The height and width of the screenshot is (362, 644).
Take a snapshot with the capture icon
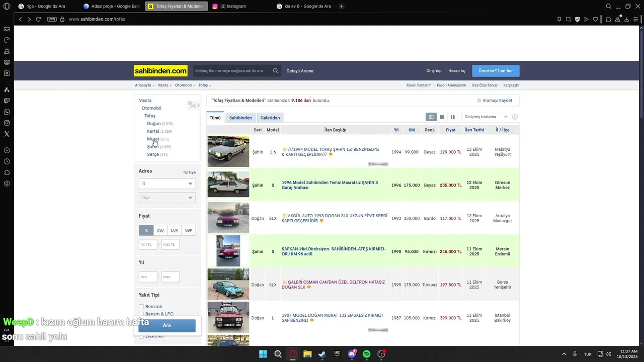(x=568, y=19)
